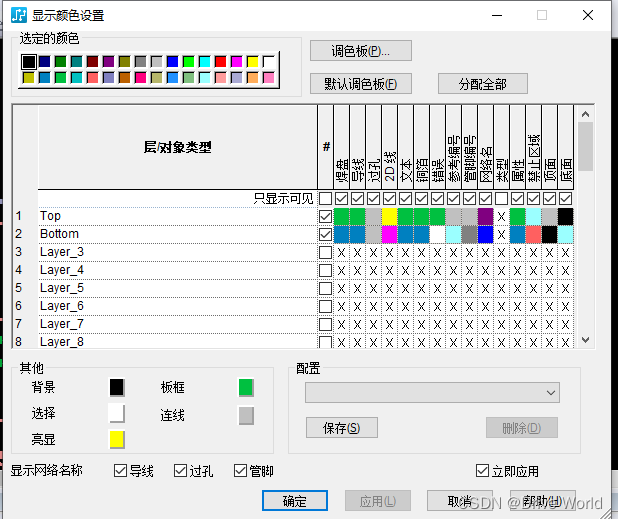Click the layer list scrollbar thumb
618x519 pixels.
pos(586,146)
